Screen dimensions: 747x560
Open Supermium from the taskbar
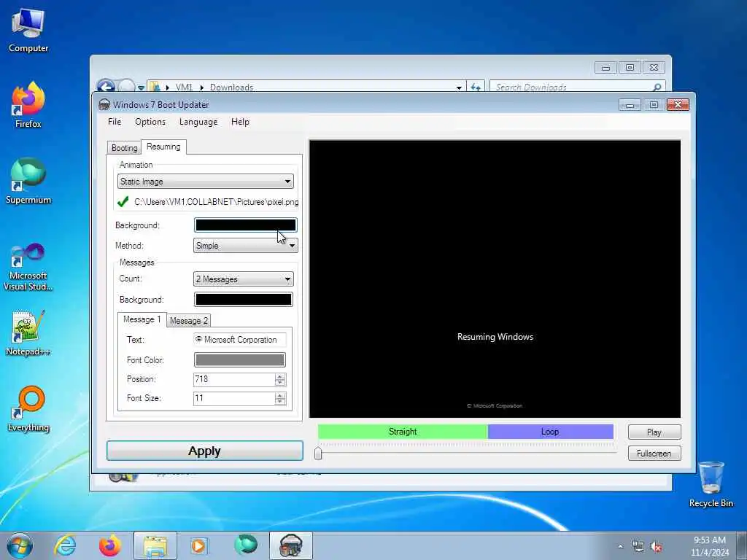tap(245, 545)
